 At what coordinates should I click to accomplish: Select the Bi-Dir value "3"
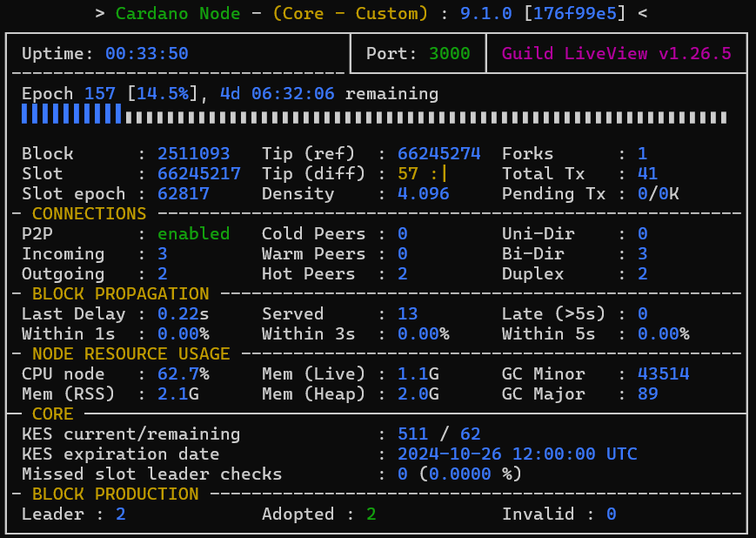coord(643,254)
